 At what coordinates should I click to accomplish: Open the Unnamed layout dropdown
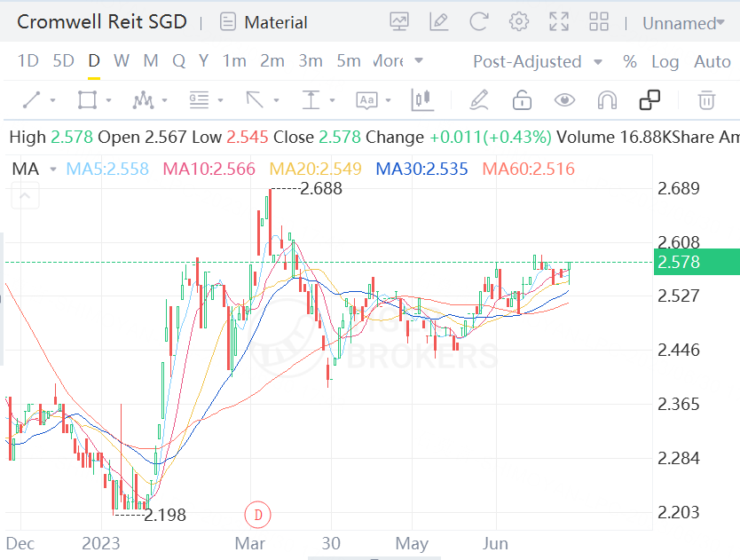683,23
